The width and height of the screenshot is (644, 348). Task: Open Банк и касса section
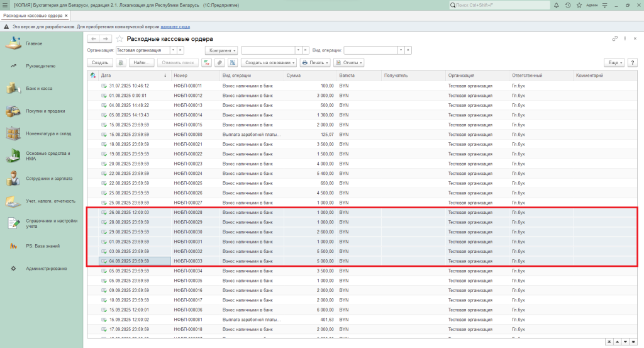point(39,89)
